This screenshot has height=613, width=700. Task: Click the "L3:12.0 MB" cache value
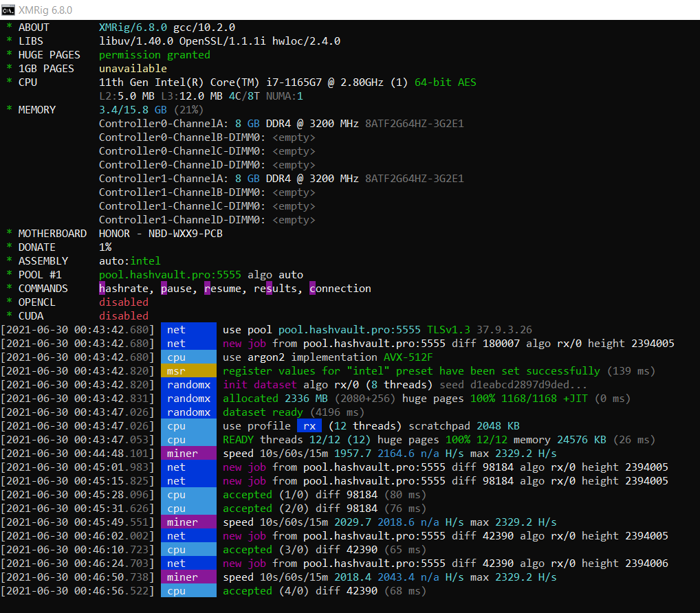(x=192, y=96)
